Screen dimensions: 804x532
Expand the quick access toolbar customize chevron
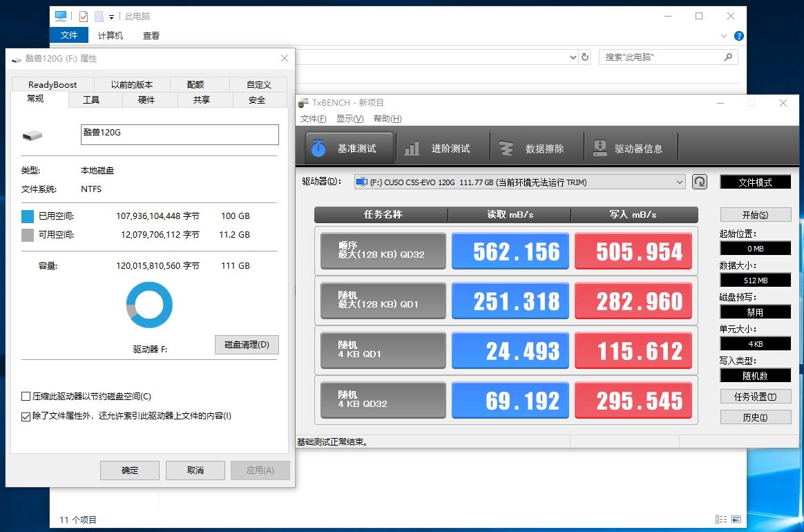point(111,15)
